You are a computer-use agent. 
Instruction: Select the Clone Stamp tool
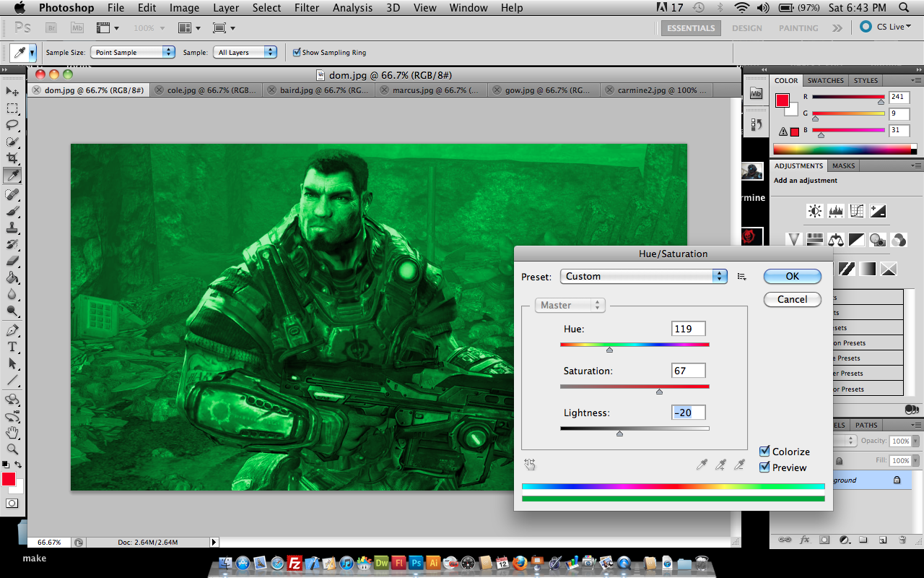(x=12, y=228)
